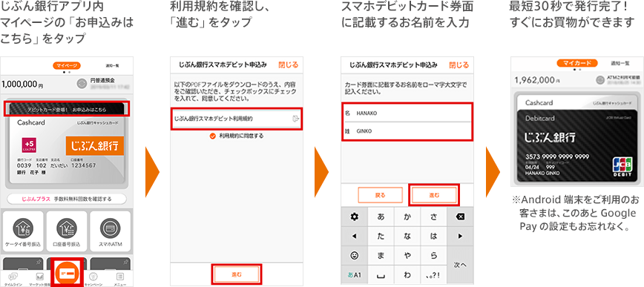Tap the た key on the keyboard
644x287 pixels.
(x=381, y=236)
